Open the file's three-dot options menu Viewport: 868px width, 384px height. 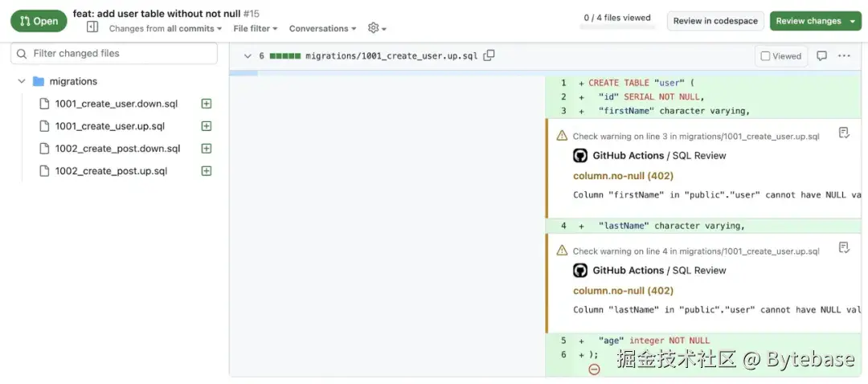(844, 56)
